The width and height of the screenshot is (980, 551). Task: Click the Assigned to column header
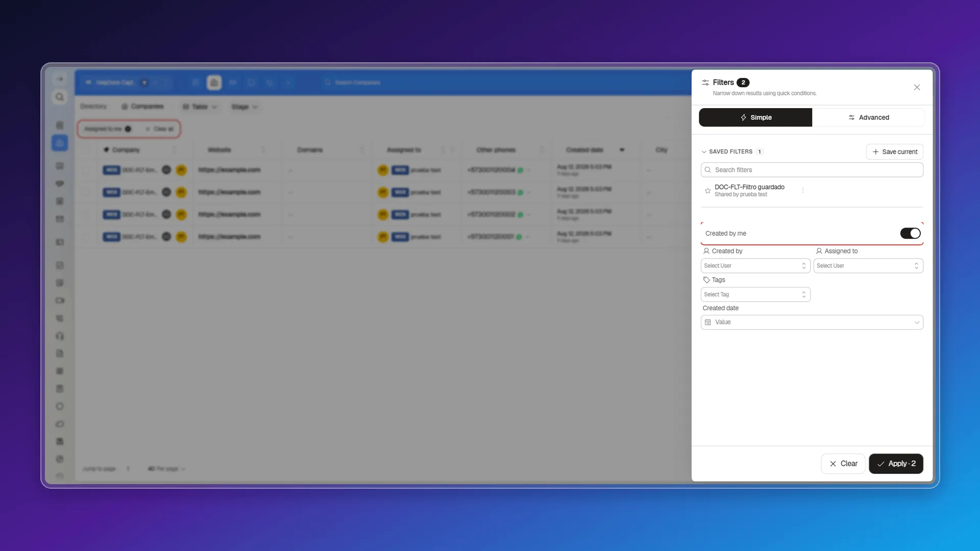[404, 150]
